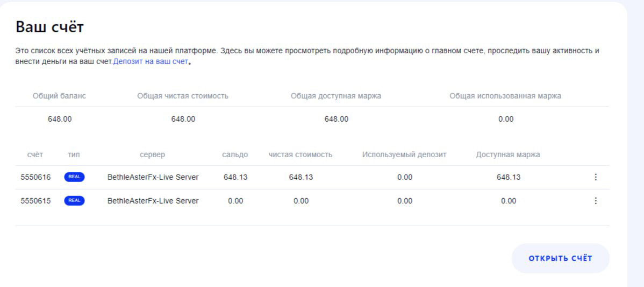Click the "Общая доступная маржа" summary label
The image size is (644, 287).
[x=336, y=96]
